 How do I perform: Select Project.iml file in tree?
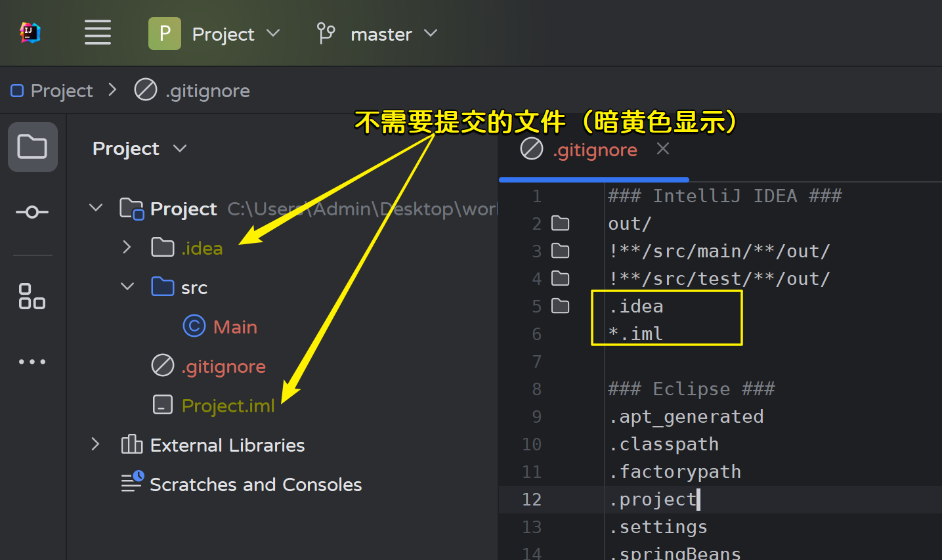coord(228,406)
